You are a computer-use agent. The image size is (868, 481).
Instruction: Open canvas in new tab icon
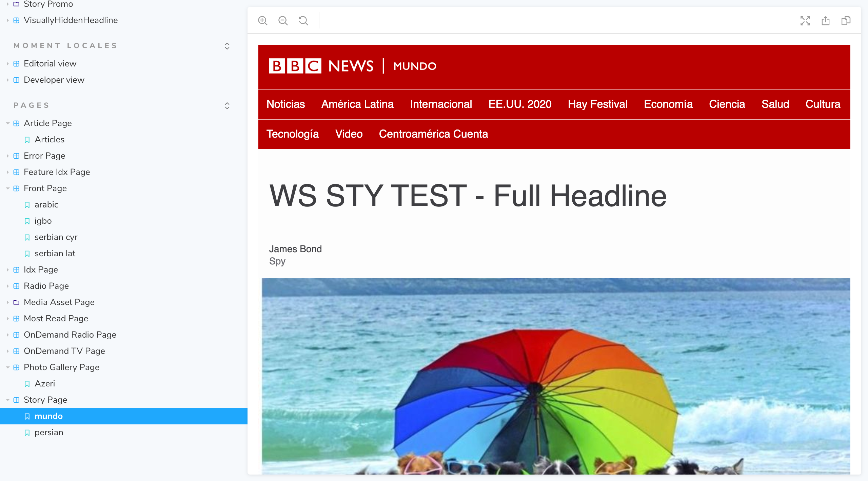[826, 21]
